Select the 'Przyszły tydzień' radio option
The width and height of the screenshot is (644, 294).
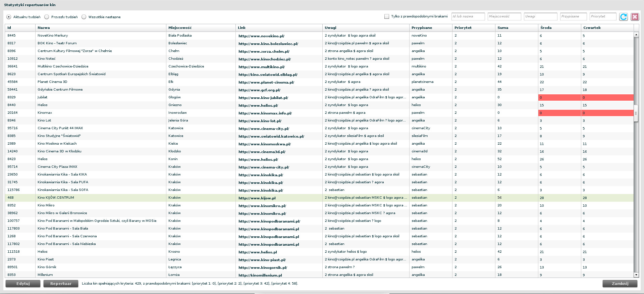(47, 17)
